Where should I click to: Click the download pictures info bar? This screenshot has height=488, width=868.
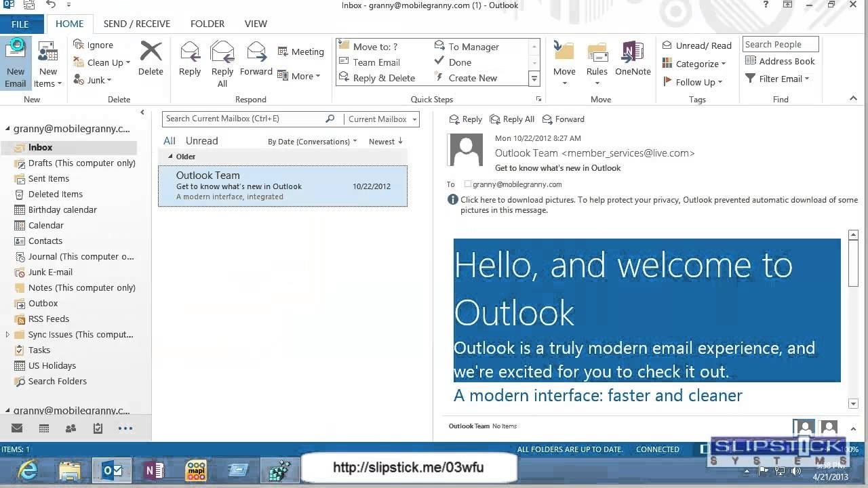pyautogui.click(x=652, y=205)
